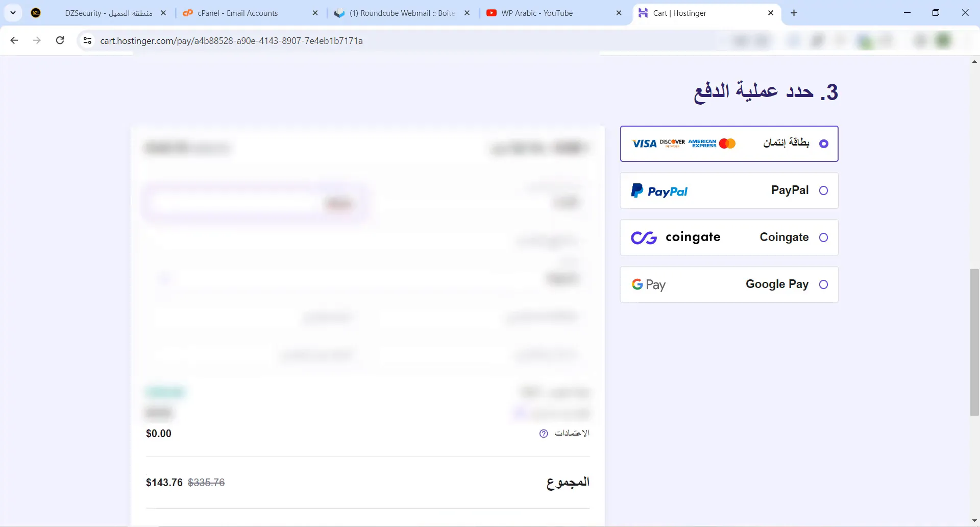The width and height of the screenshot is (980, 527).
Task: View site information icon in address bar
Action: coord(87,40)
